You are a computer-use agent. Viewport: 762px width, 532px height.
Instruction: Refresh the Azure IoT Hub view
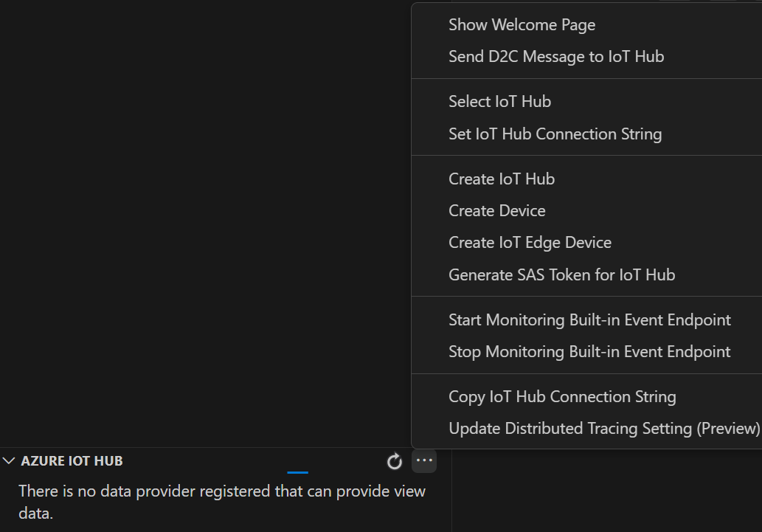[x=394, y=461]
